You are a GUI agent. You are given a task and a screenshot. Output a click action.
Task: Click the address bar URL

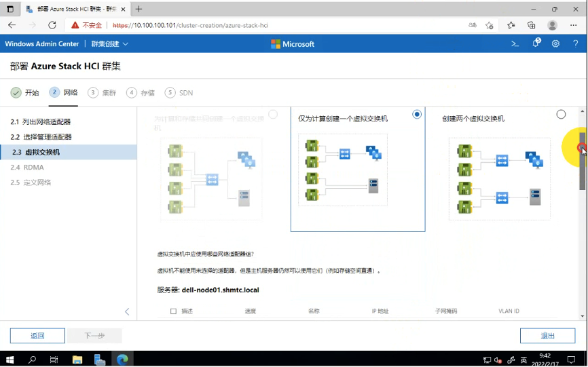(191, 26)
